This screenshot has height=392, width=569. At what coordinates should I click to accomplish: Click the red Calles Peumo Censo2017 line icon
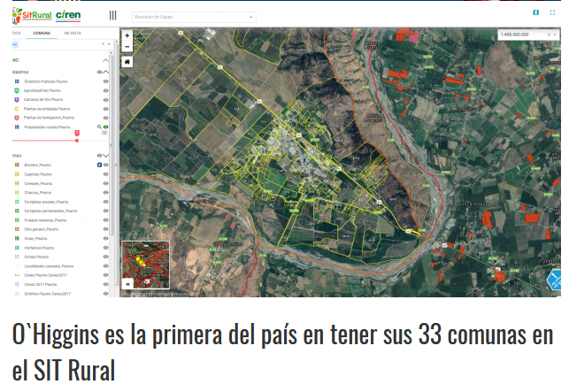click(17, 275)
